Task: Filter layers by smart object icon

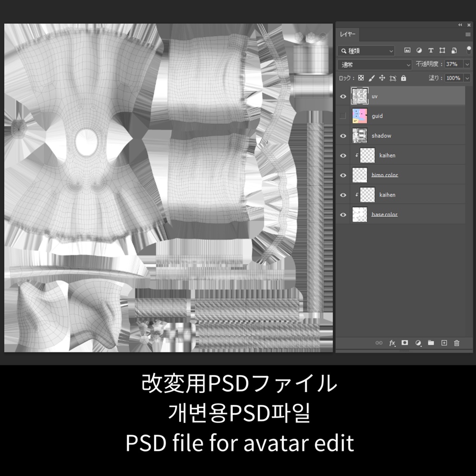Action: pyautogui.click(x=454, y=50)
